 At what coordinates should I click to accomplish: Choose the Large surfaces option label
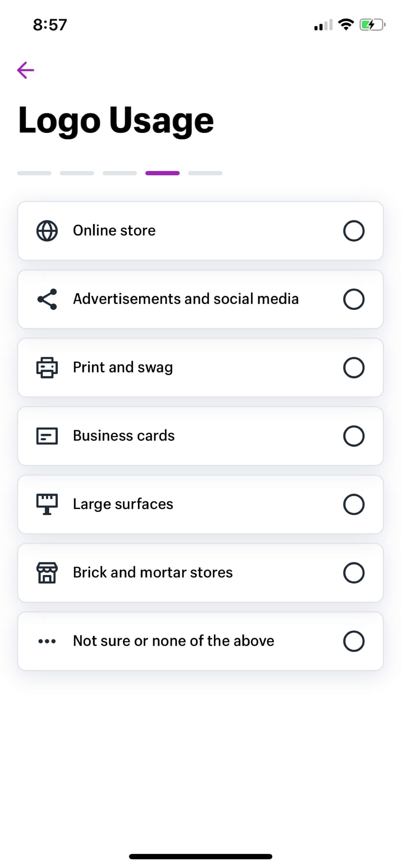point(123,504)
